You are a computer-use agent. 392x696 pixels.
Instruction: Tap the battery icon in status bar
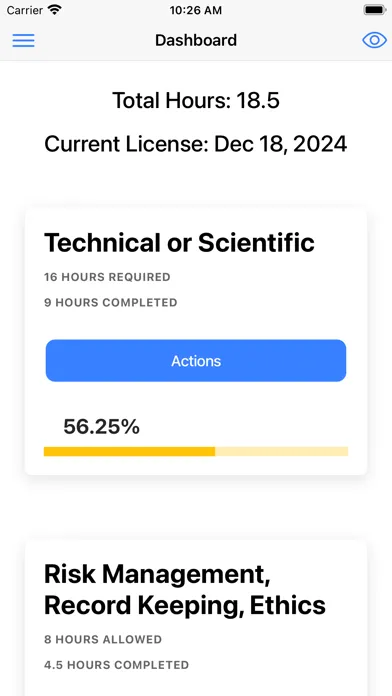point(375,10)
